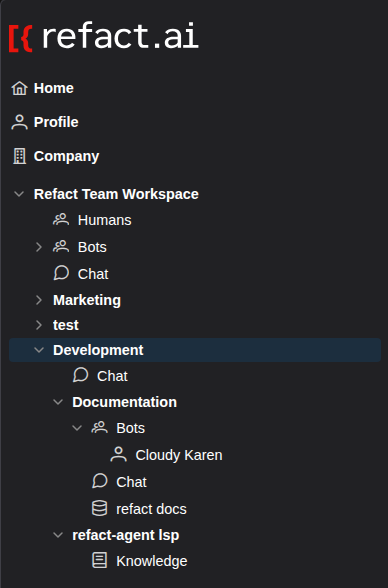Select the Development group label
Viewport: 388px width, 588px height.
98,350
